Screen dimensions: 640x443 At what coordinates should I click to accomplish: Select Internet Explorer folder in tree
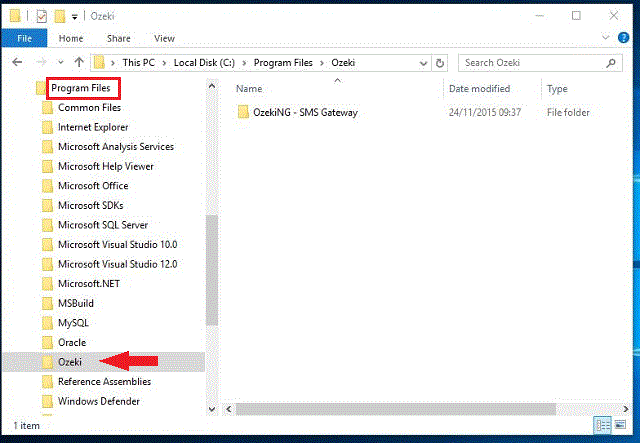pyautogui.click(x=93, y=127)
